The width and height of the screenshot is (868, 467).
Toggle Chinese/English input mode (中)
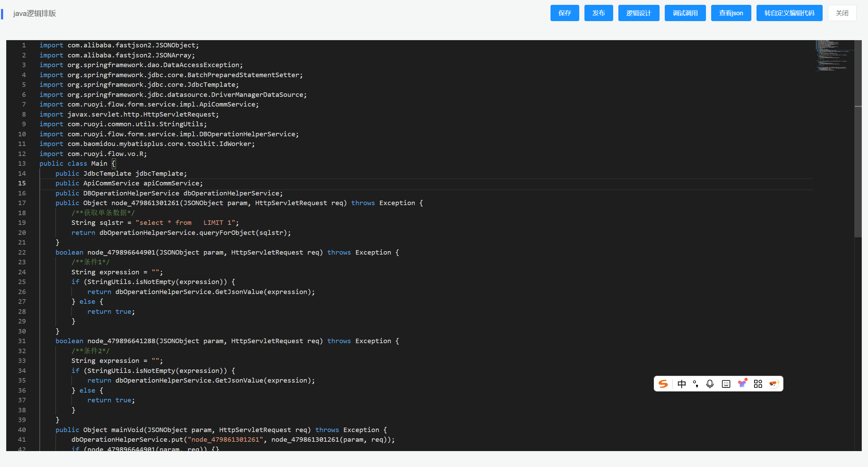pos(681,384)
